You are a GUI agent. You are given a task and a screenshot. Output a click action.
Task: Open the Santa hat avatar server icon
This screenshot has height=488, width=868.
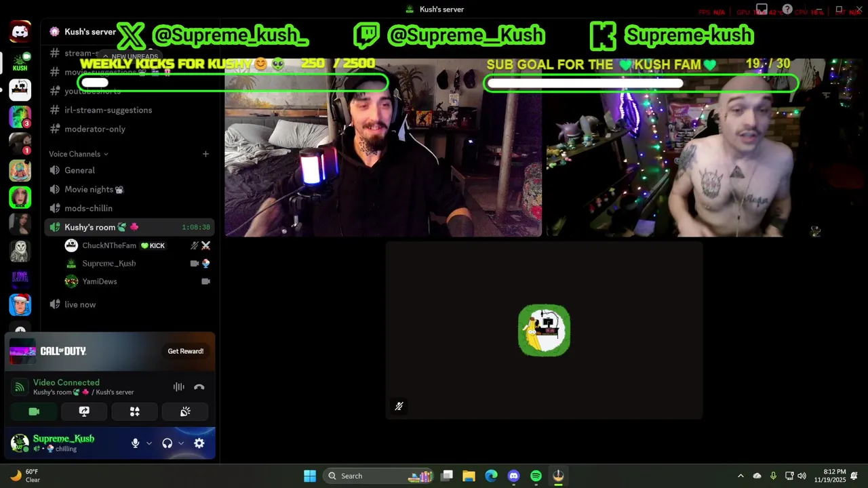tap(20, 305)
